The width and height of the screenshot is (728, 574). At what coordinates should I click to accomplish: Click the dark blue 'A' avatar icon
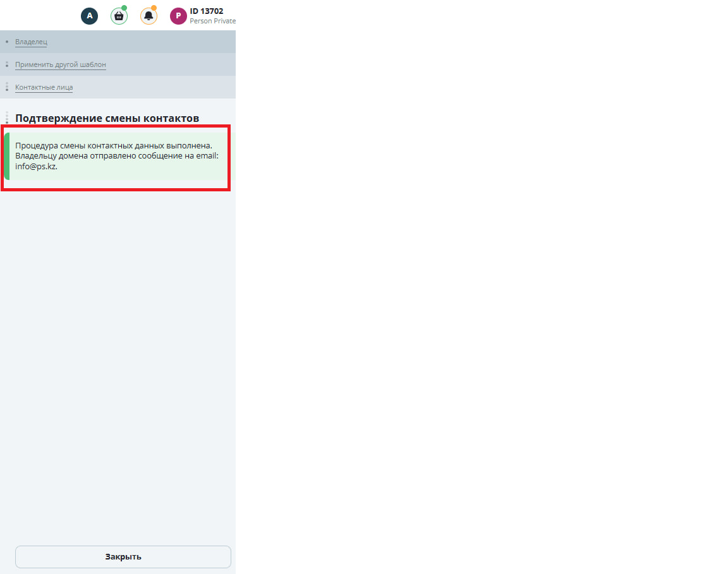(x=89, y=16)
